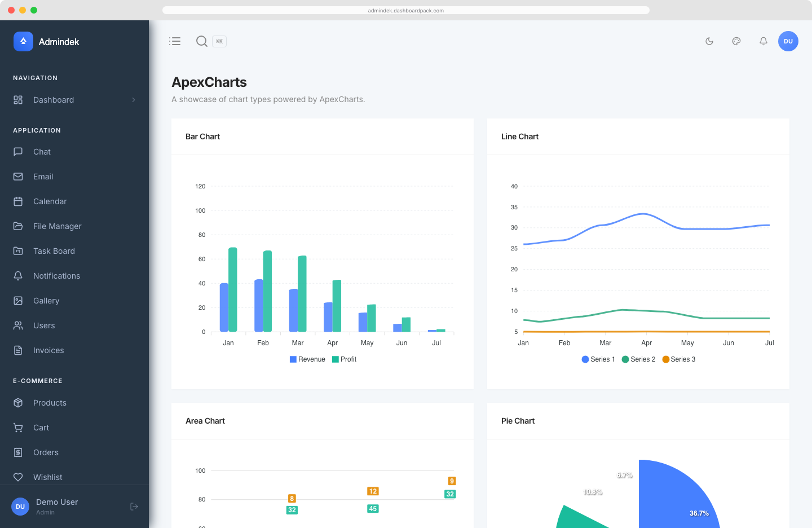This screenshot has width=812, height=528.
Task: Click the Jan Profit bar in the Bar Chart
Action: tap(233, 289)
